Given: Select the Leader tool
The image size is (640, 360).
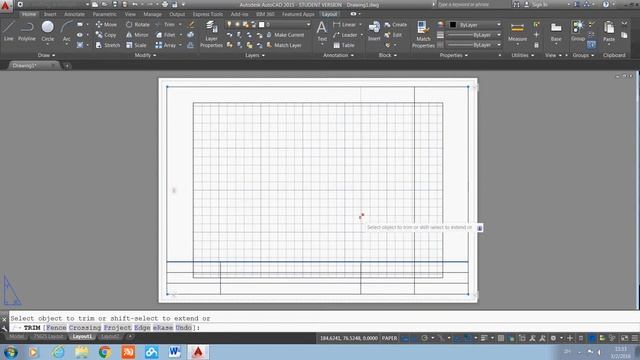Looking at the screenshot, I should (x=345, y=35).
